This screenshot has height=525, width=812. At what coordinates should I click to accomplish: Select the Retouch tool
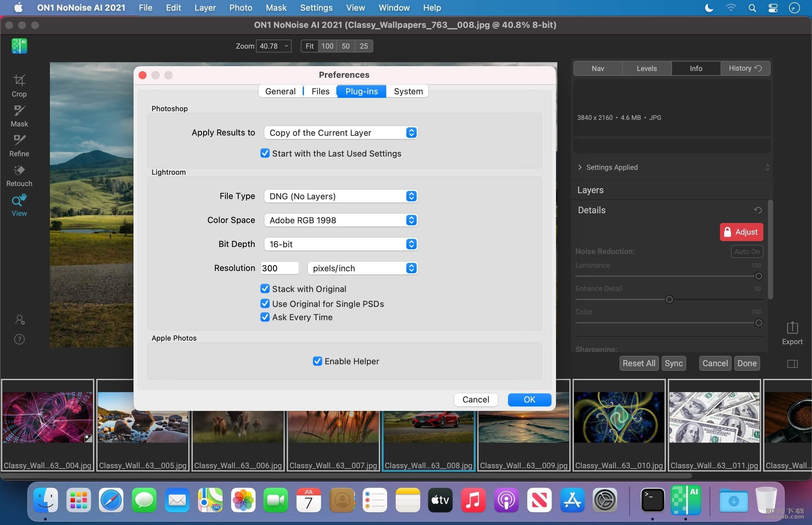pos(19,176)
